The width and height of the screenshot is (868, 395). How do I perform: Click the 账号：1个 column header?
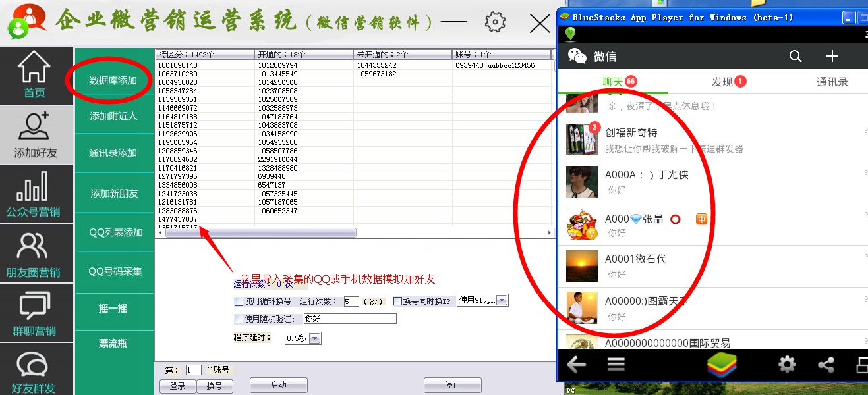tap(502, 55)
